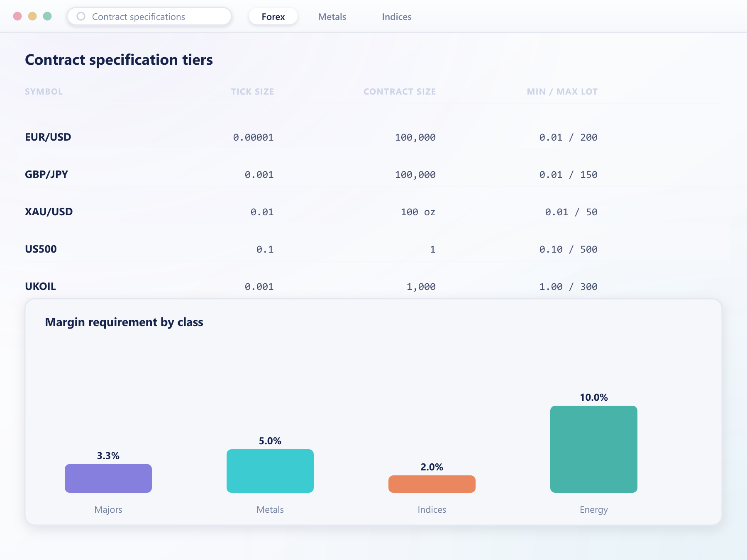The image size is (747, 560).
Task: Click the 1.00 / 300 lot value
Action: click(568, 287)
